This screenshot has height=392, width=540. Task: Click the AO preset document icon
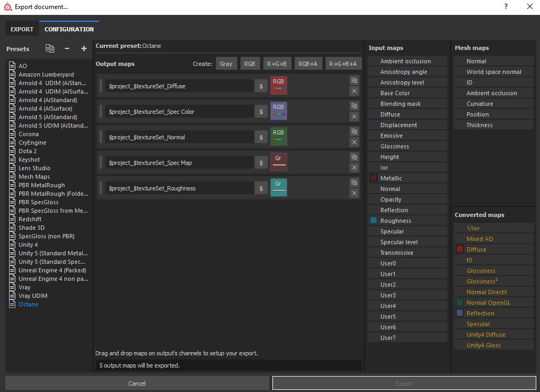click(x=12, y=65)
